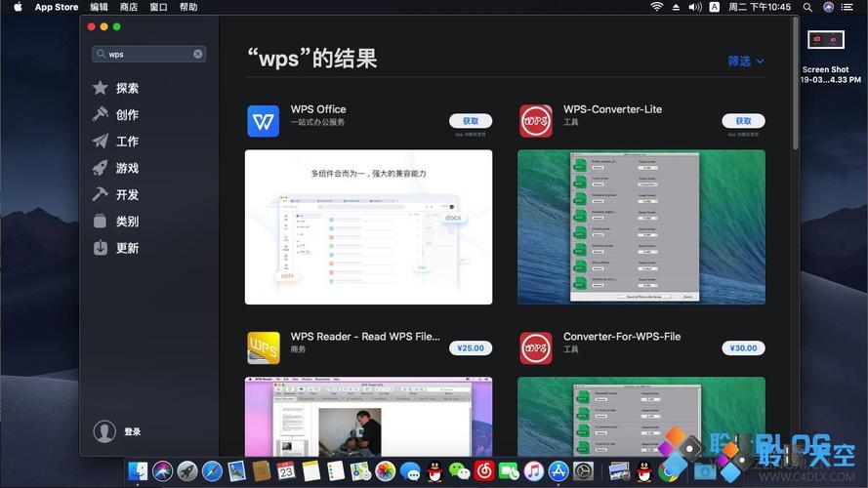Image resolution: width=868 pixels, height=488 pixels.
Task: Buy Converter-For-WPS-File for ¥30.00
Action: click(x=743, y=348)
